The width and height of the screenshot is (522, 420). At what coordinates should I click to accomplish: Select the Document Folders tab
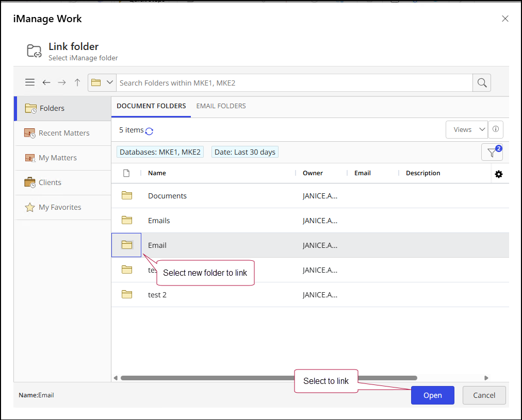(151, 106)
